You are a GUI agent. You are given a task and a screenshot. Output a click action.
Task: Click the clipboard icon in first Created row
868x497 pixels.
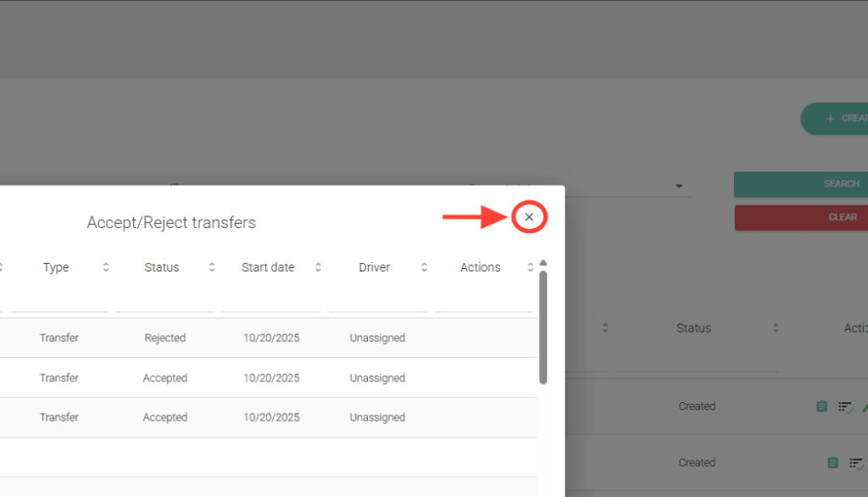[821, 406]
